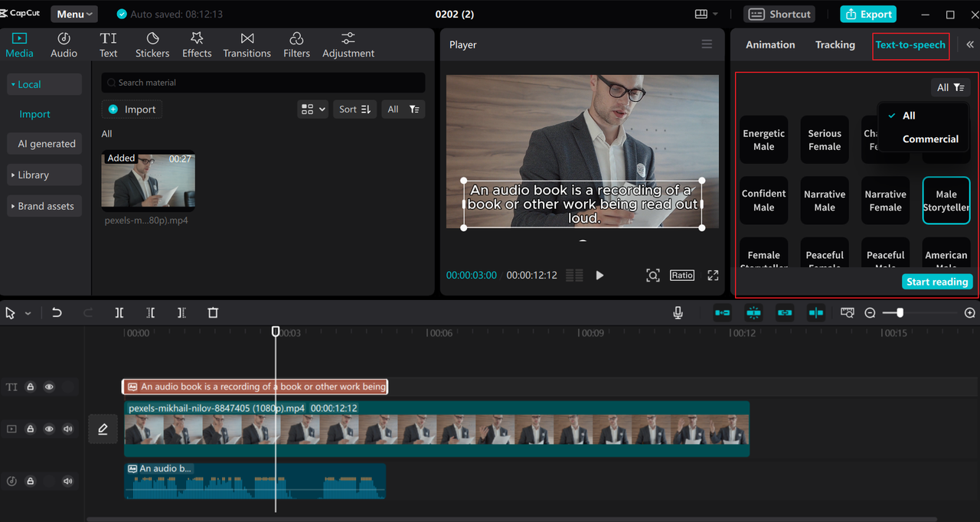This screenshot has width=980, height=522.
Task: Open the Adjustment panel
Action: pyautogui.click(x=348, y=45)
